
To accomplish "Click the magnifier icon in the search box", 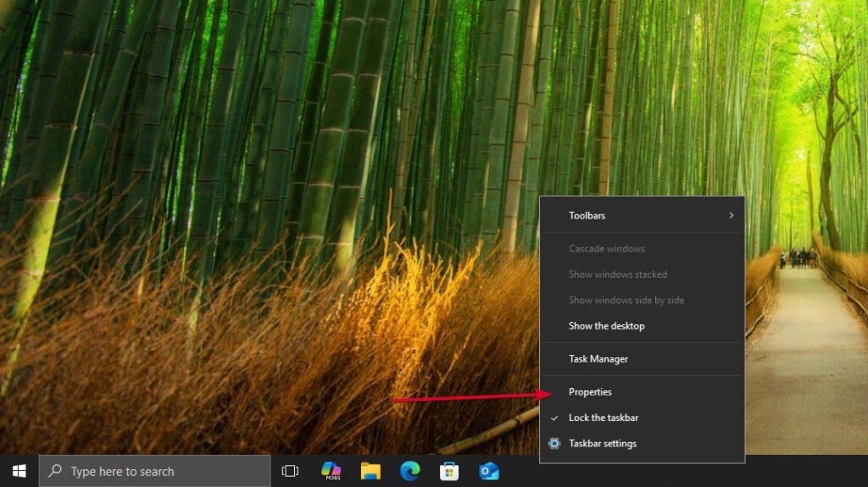I will 55,471.
